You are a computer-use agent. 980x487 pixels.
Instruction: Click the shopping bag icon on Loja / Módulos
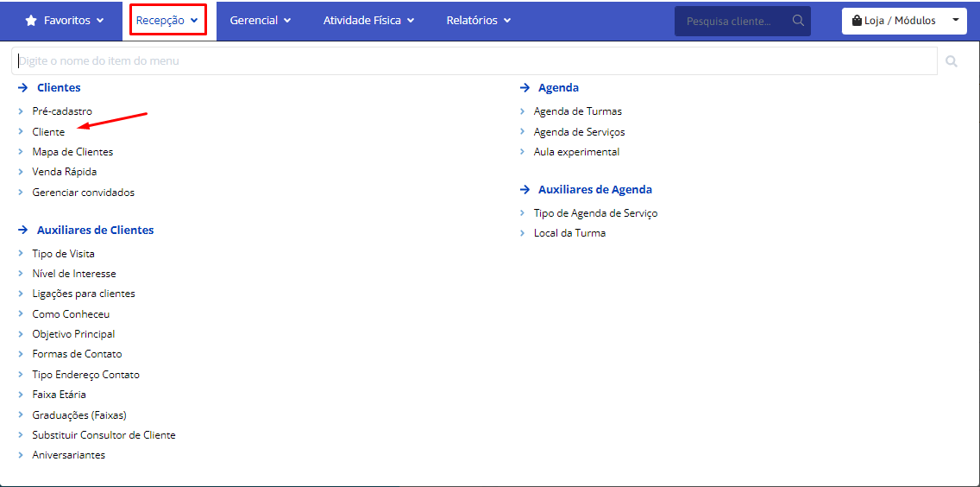click(x=857, y=21)
